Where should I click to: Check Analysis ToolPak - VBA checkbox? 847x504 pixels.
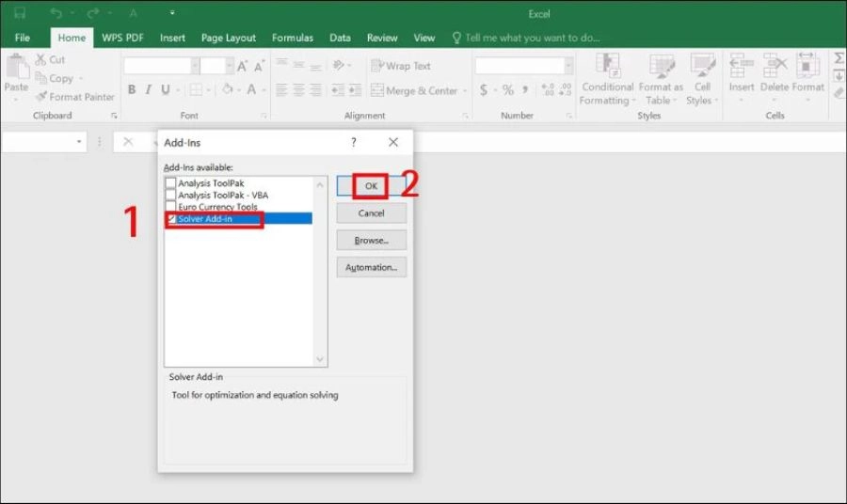[x=170, y=195]
